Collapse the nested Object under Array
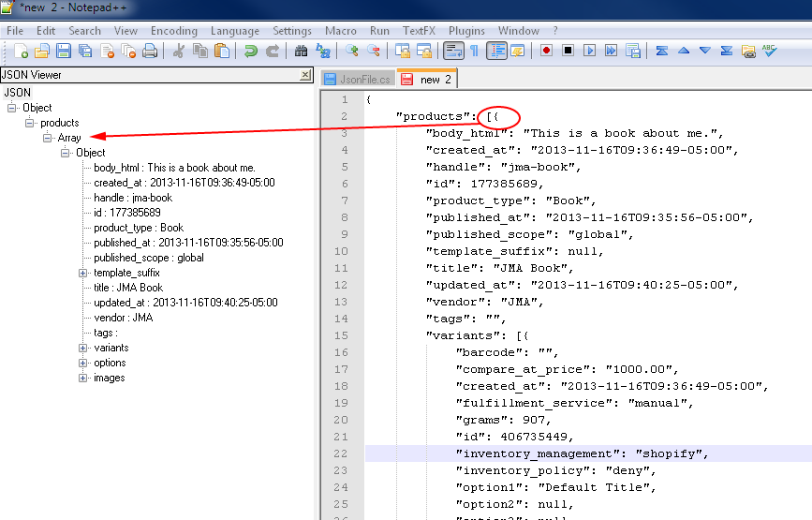 pos(66,153)
